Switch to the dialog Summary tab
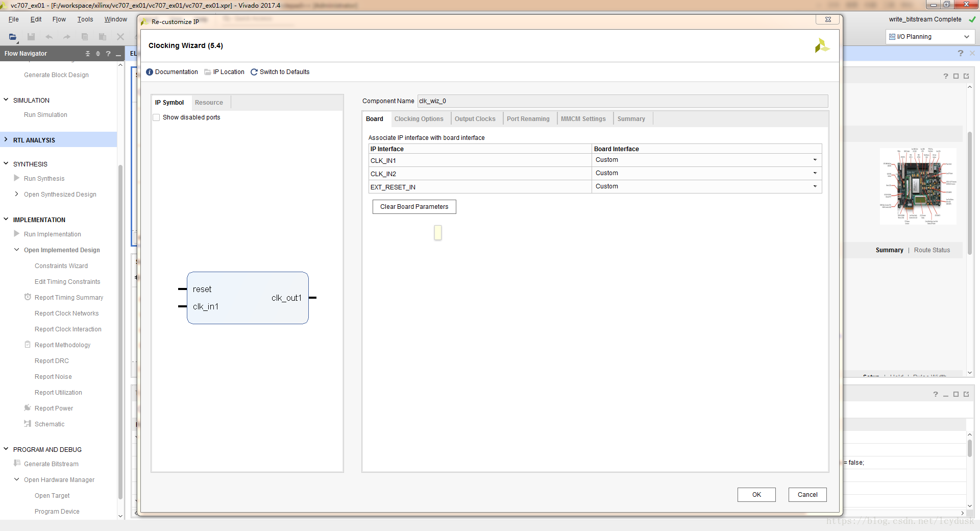Image resolution: width=980 pixels, height=531 pixels. tap(631, 119)
